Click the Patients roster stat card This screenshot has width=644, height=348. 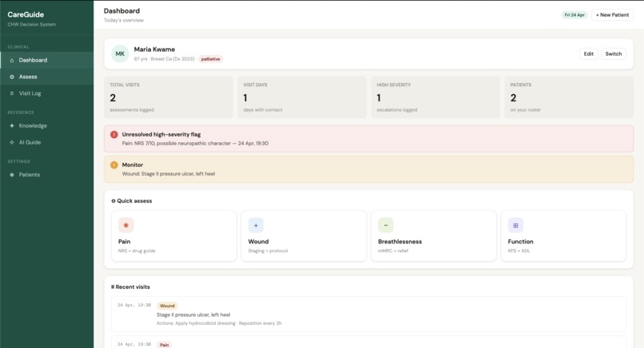(569, 97)
